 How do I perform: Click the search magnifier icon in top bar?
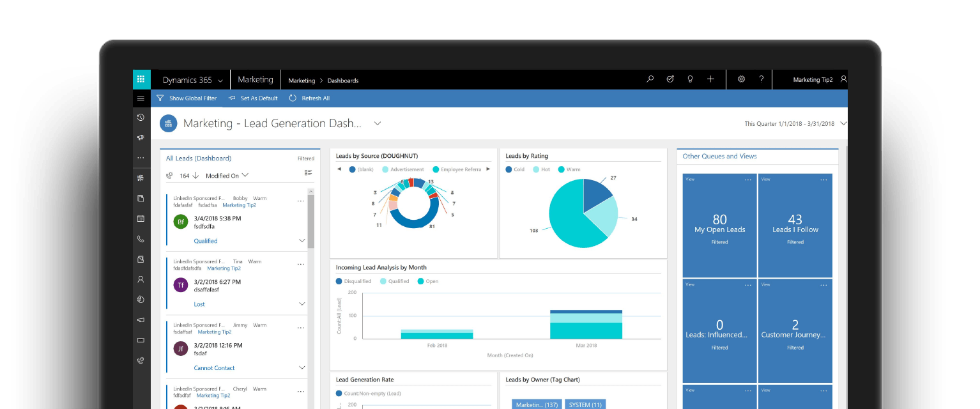coord(650,79)
